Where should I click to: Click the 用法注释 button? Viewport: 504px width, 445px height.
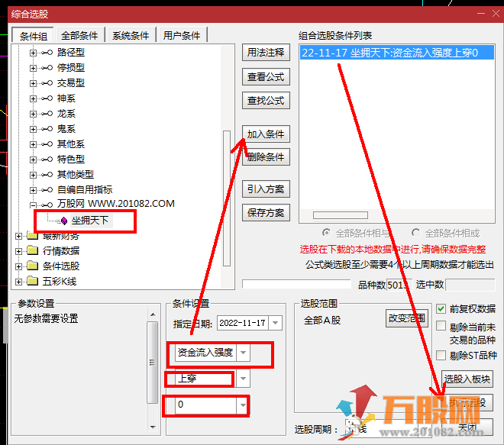pyautogui.click(x=266, y=53)
